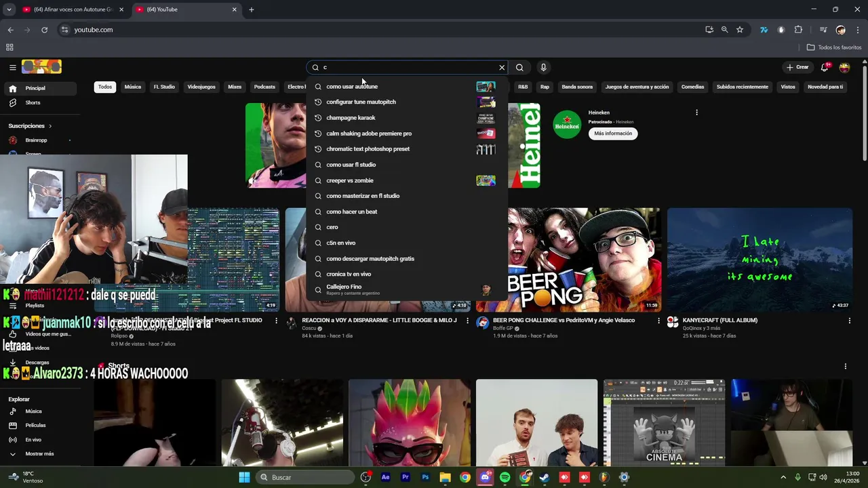Select the Banda sonora filter chip
The image size is (868, 488).
click(577, 87)
